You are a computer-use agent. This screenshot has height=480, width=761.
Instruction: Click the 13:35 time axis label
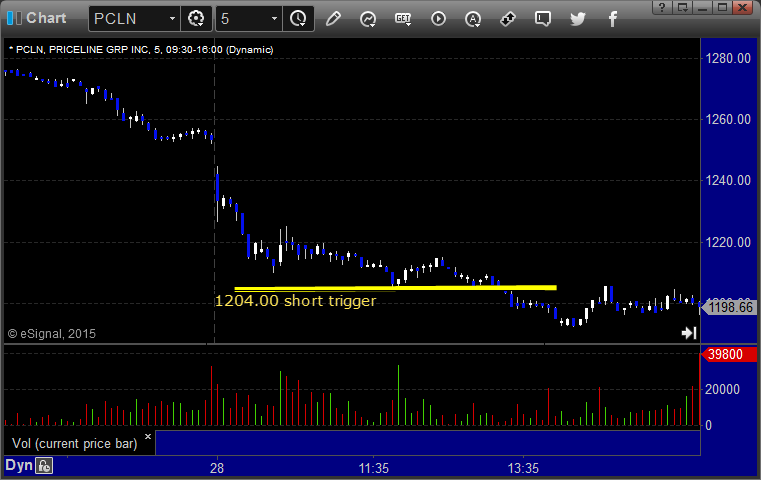pos(523,468)
